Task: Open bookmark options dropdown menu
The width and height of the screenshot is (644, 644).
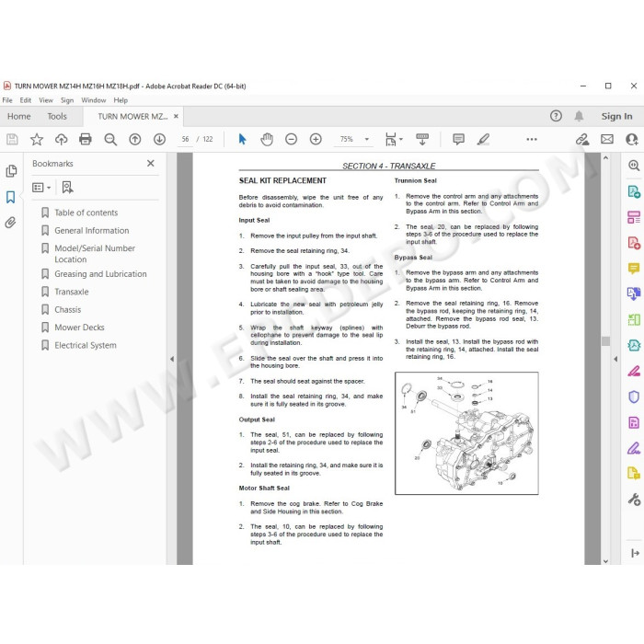Action: click(x=41, y=188)
